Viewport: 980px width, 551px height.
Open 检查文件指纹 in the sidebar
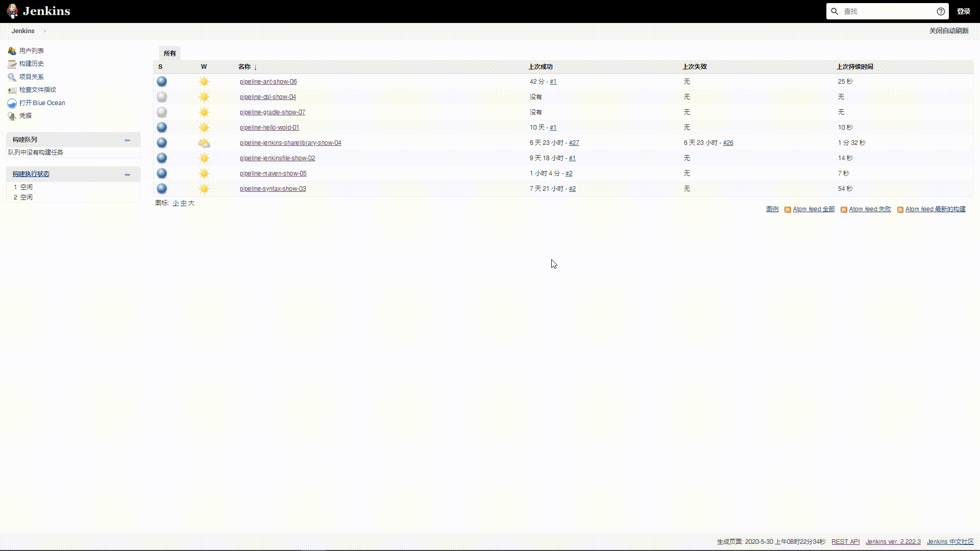point(38,90)
